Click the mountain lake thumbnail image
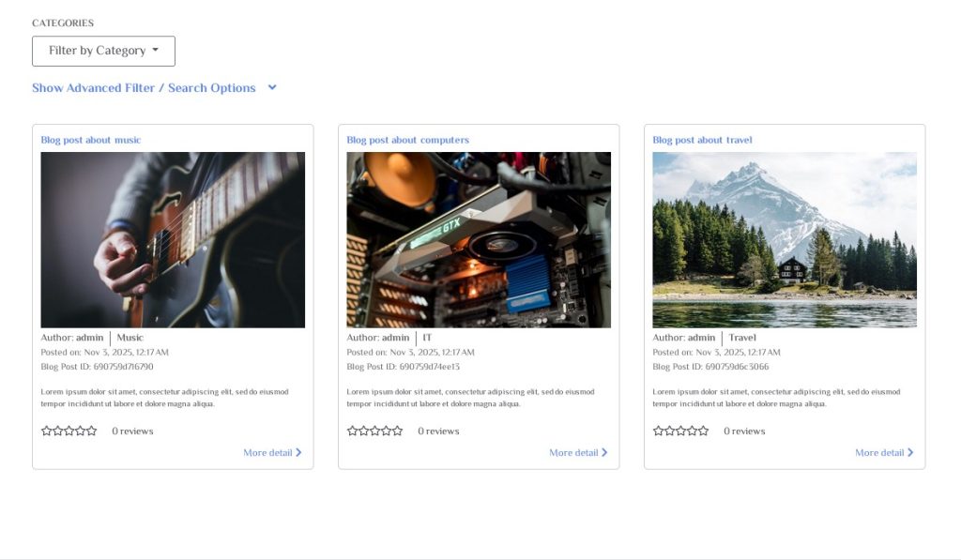 click(x=785, y=239)
